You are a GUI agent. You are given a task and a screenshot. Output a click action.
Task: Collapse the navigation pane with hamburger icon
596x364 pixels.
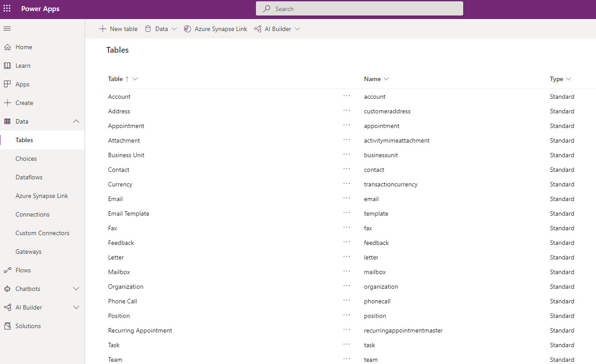7,28
